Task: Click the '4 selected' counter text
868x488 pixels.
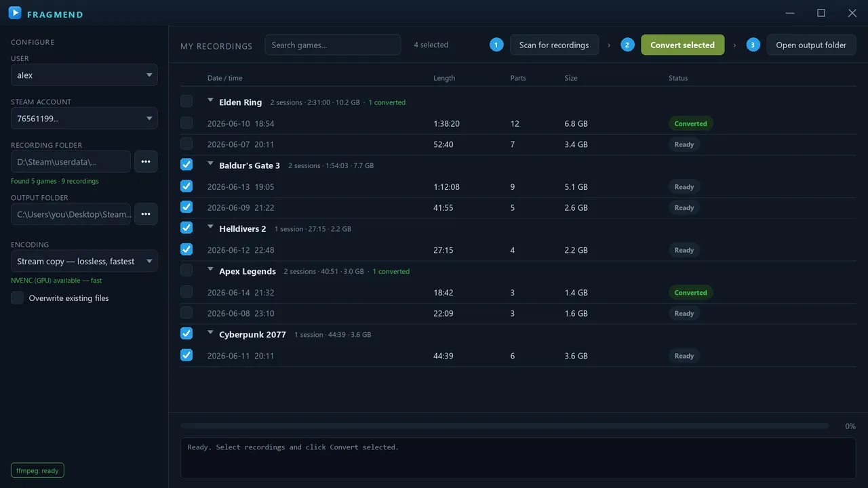Action: pyautogui.click(x=431, y=45)
